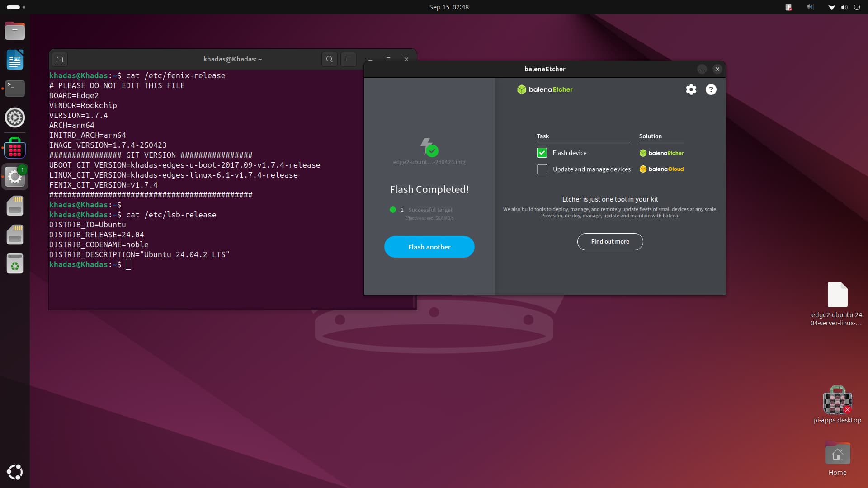Open Terminal from the dock
The width and height of the screenshot is (868, 488).
[x=14, y=88]
